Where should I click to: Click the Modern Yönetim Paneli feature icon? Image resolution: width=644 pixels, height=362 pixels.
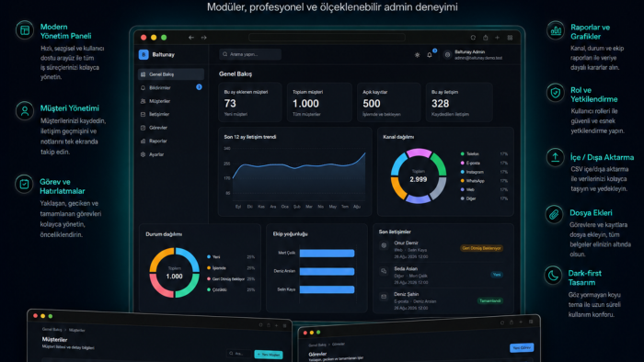[x=25, y=30]
